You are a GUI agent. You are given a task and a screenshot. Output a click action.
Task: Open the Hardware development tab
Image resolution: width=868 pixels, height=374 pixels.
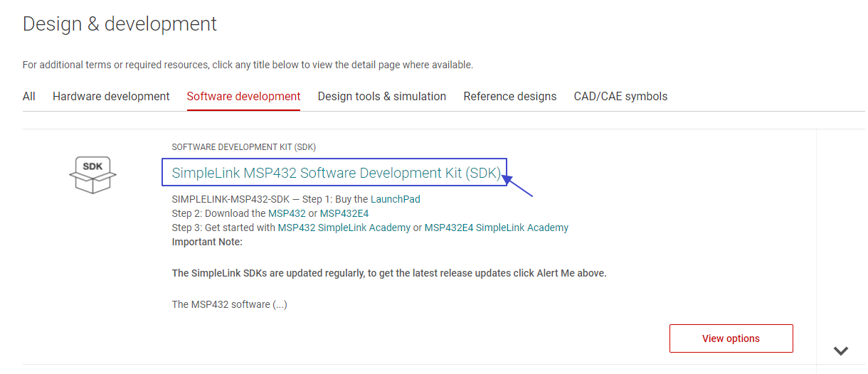pyautogui.click(x=111, y=96)
